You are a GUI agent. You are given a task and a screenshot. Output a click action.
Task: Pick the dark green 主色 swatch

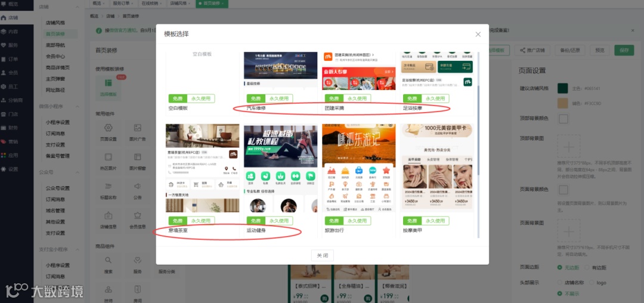coord(563,88)
